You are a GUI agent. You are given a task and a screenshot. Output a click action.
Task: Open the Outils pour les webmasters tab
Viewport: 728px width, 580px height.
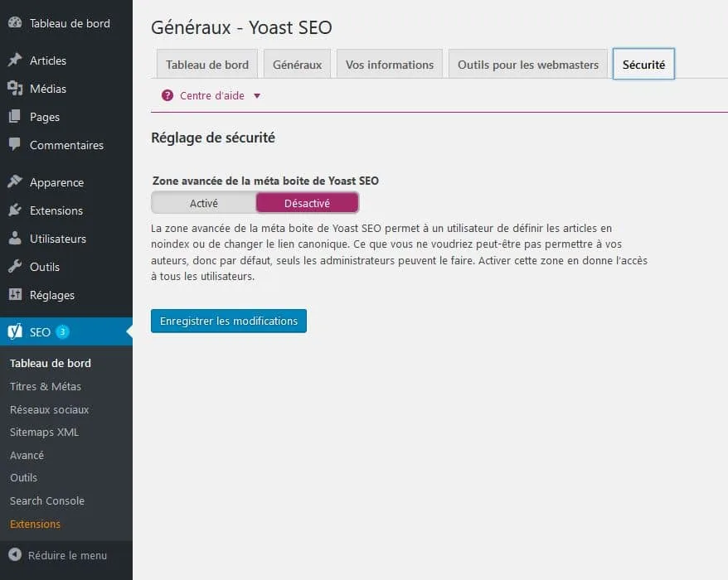click(x=528, y=65)
